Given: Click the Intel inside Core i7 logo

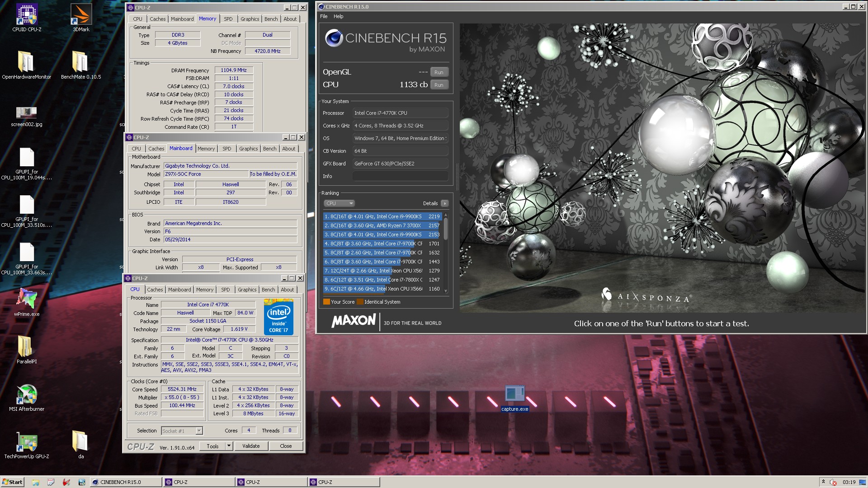Looking at the screenshot, I should point(278,317).
